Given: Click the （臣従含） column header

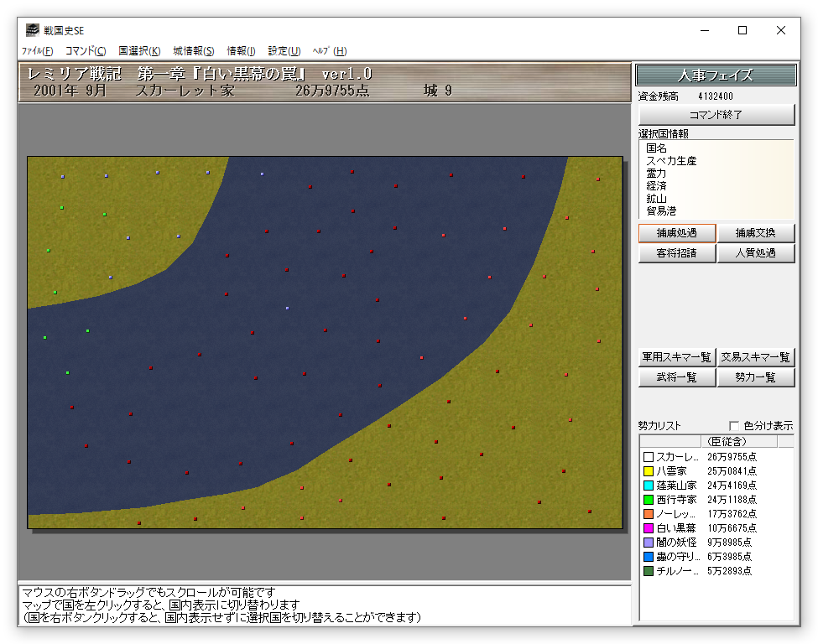Looking at the screenshot, I should click(x=727, y=441).
